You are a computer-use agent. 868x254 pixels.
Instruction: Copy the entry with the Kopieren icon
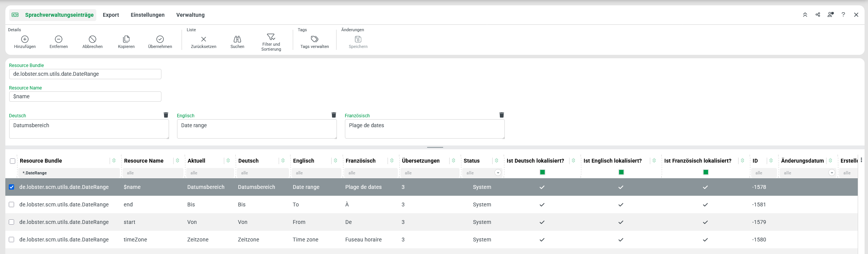coord(126,39)
